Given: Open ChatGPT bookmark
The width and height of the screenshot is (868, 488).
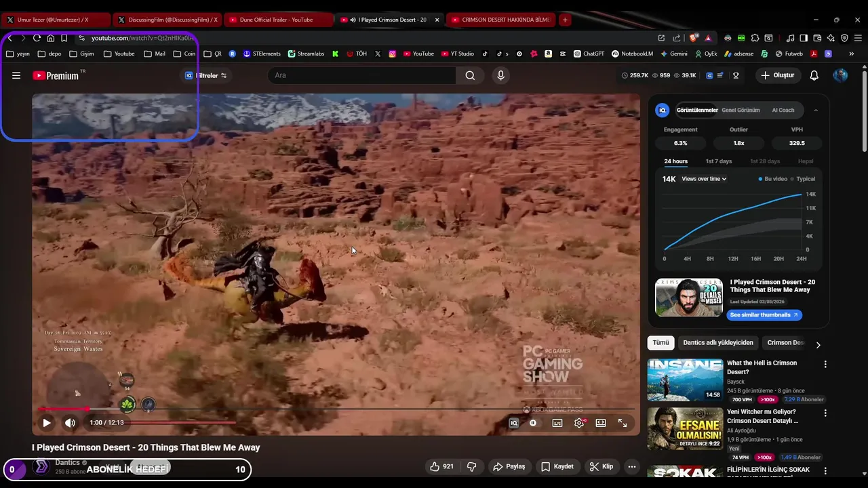Looking at the screenshot, I should (x=589, y=54).
